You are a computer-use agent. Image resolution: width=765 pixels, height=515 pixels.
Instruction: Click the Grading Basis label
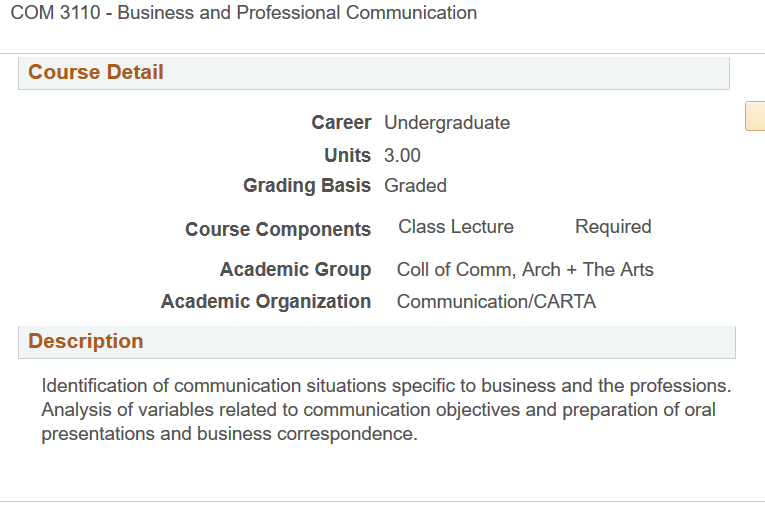tap(307, 185)
